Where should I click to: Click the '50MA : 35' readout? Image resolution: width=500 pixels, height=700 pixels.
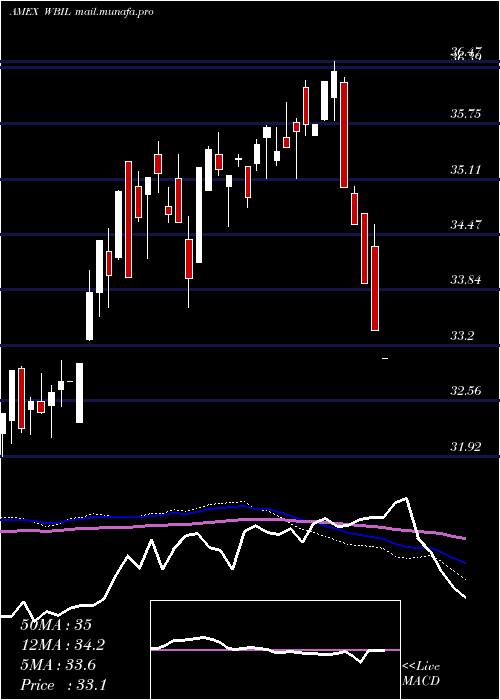56,625
